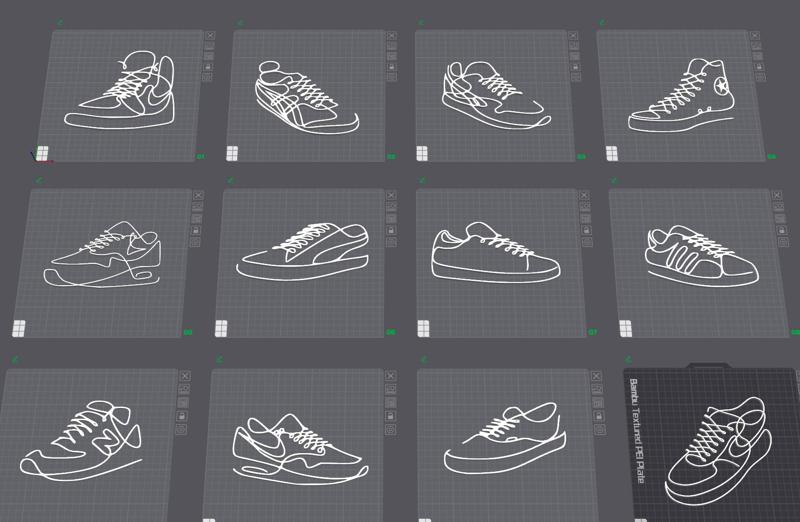Select the Onitsuka Tiger striped shoe model
800x522 pixels.
click(x=306, y=97)
